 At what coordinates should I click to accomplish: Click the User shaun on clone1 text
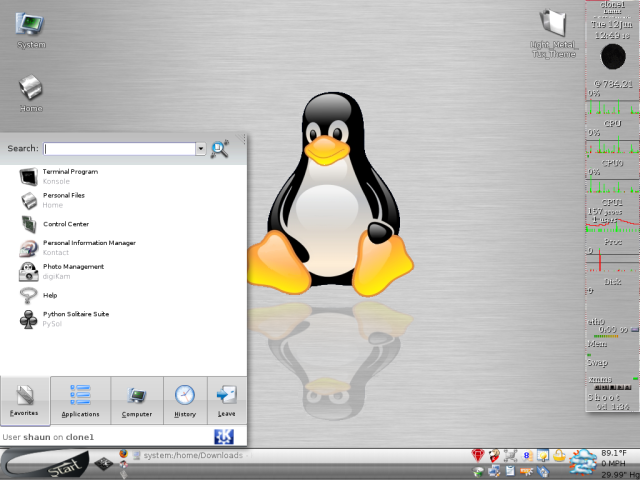[x=48, y=437]
